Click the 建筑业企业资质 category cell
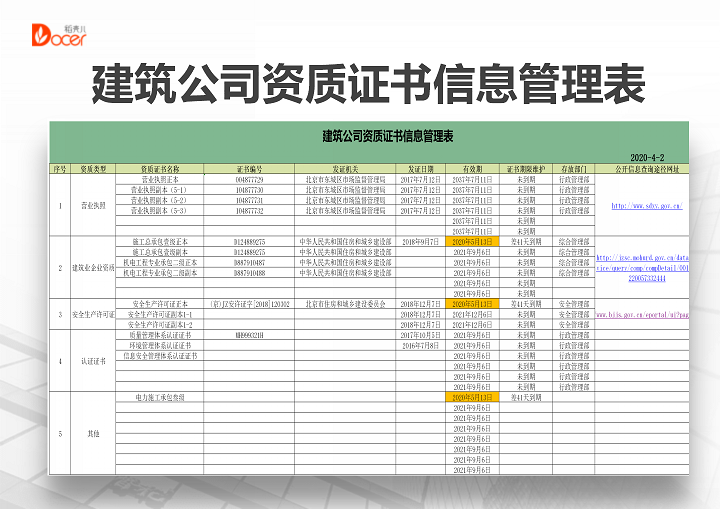Image resolution: width=720 pixels, height=509 pixels. pyautogui.click(x=93, y=268)
